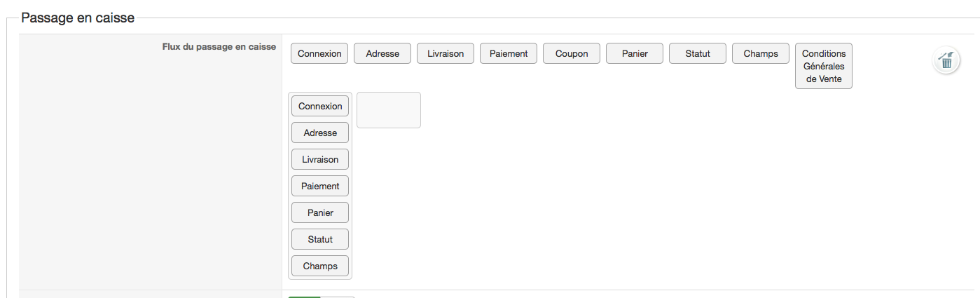980x298 pixels.
Task: Pick Livraison in the vertical step column
Action: 320,159
